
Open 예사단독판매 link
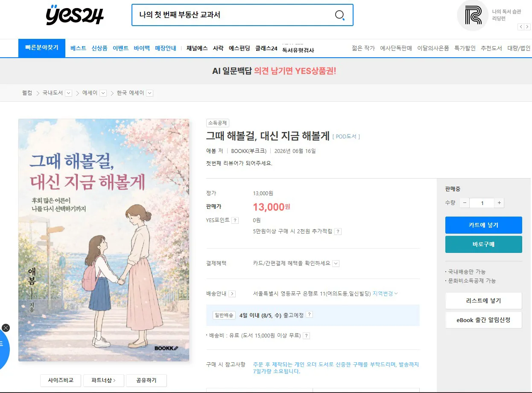coord(396,48)
